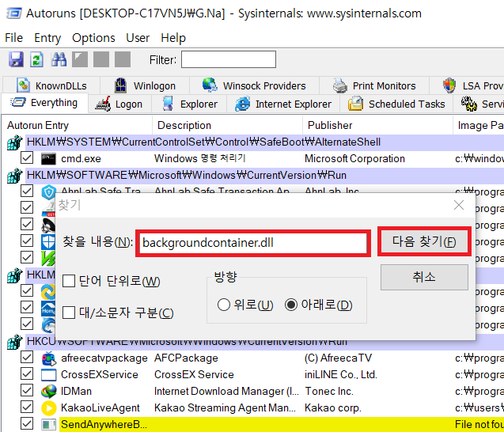Click the Save toolbar icon
This screenshot has width=504, height=432.
[x=16, y=59]
